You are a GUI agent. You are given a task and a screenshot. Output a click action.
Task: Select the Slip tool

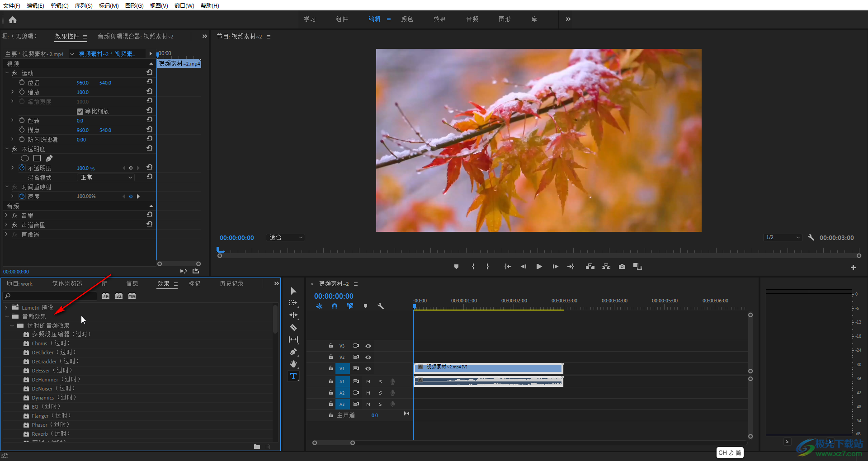[x=293, y=339]
